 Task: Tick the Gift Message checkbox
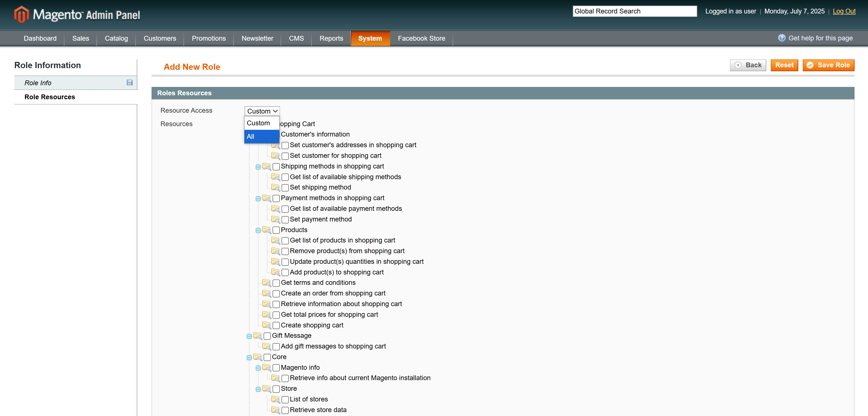pos(267,336)
